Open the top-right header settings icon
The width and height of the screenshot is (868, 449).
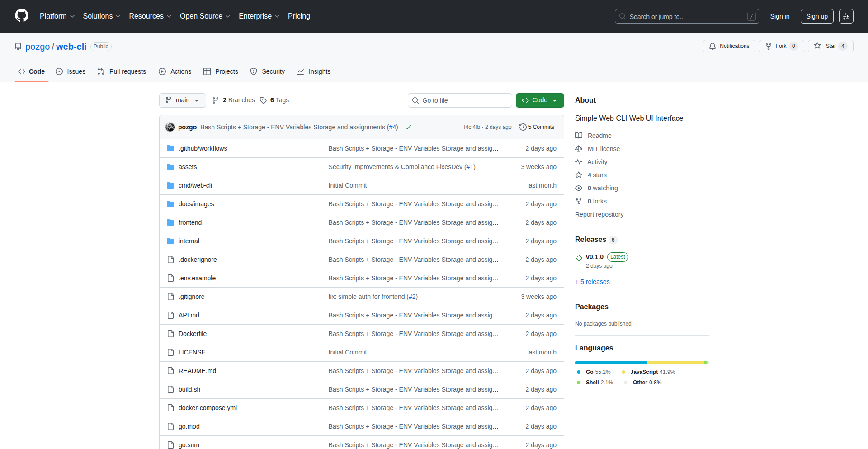[846, 16]
